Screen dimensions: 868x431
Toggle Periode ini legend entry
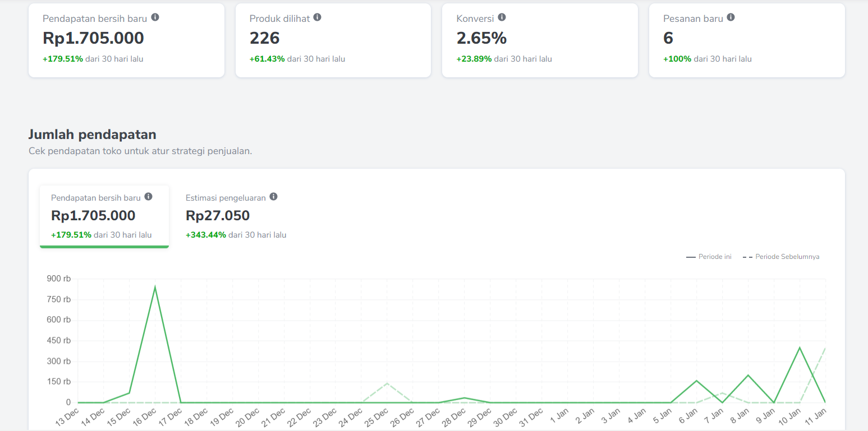tap(709, 257)
